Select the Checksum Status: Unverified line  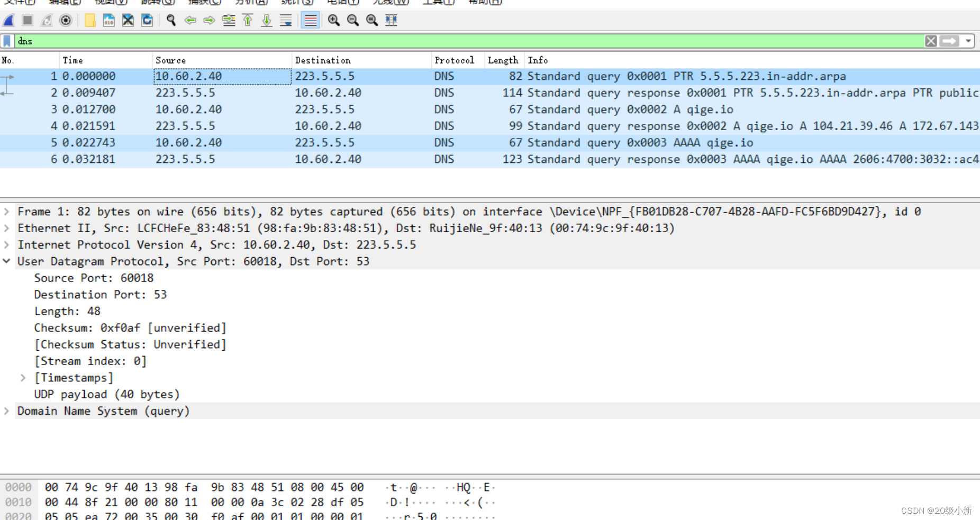[130, 344]
